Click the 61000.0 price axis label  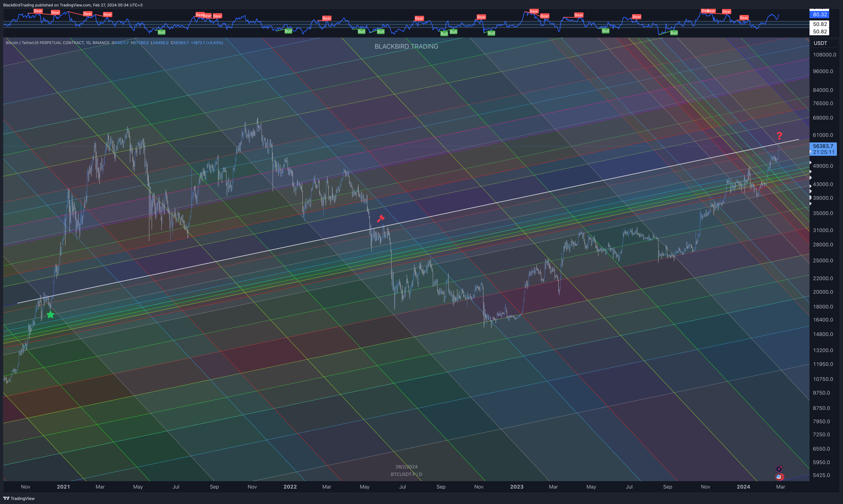tap(823, 135)
